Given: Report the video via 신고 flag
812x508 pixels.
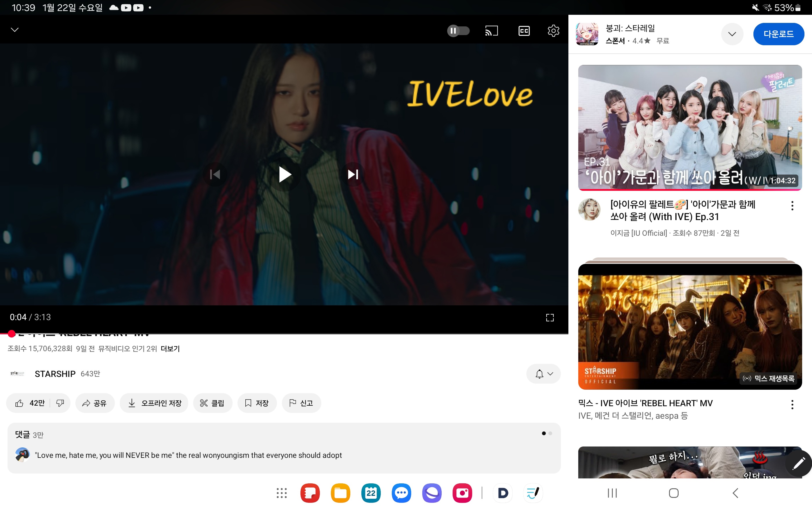Looking at the screenshot, I should (301, 403).
